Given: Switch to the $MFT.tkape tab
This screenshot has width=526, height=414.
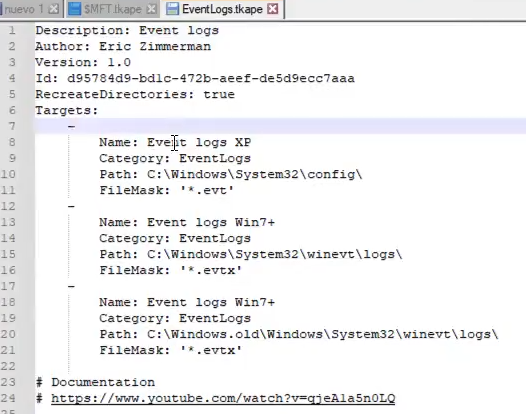Looking at the screenshot, I should (x=113, y=9).
